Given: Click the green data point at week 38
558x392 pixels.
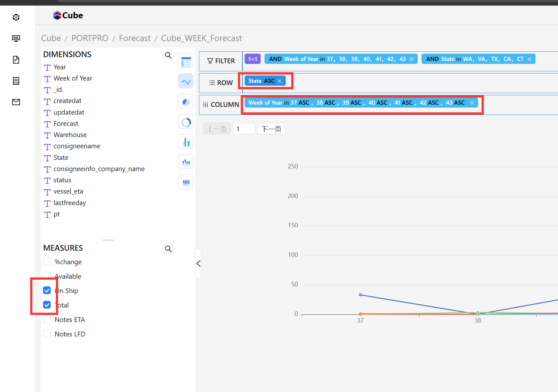Looking at the screenshot, I should coord(478,312).
